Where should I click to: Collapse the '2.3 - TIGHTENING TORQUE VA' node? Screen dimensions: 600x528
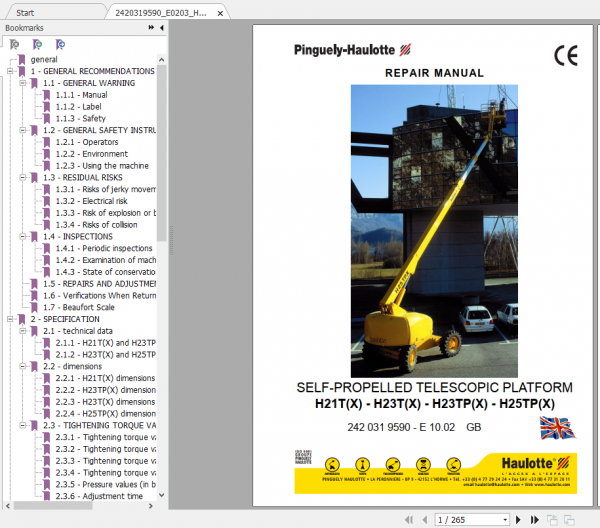click(x=23, y=425)
